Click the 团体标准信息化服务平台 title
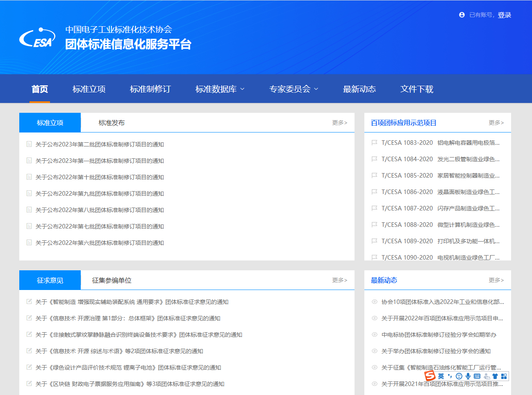532x395 pixels. point(128,44)
